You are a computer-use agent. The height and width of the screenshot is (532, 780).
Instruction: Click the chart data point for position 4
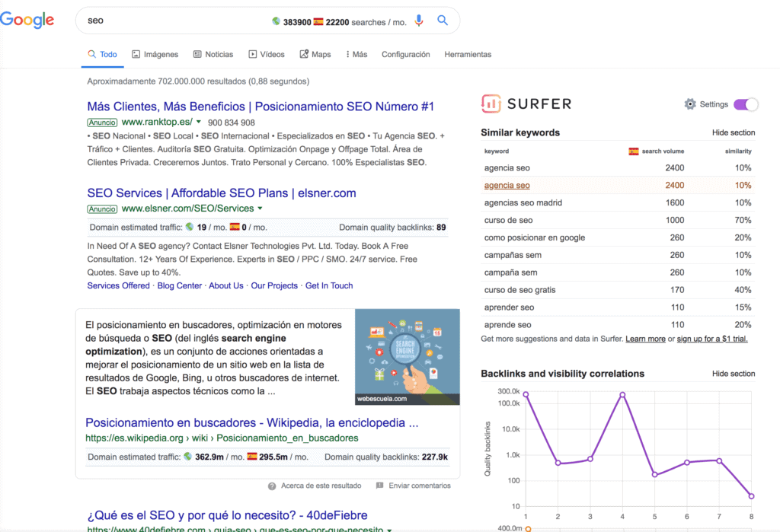[x=622, y=395]
